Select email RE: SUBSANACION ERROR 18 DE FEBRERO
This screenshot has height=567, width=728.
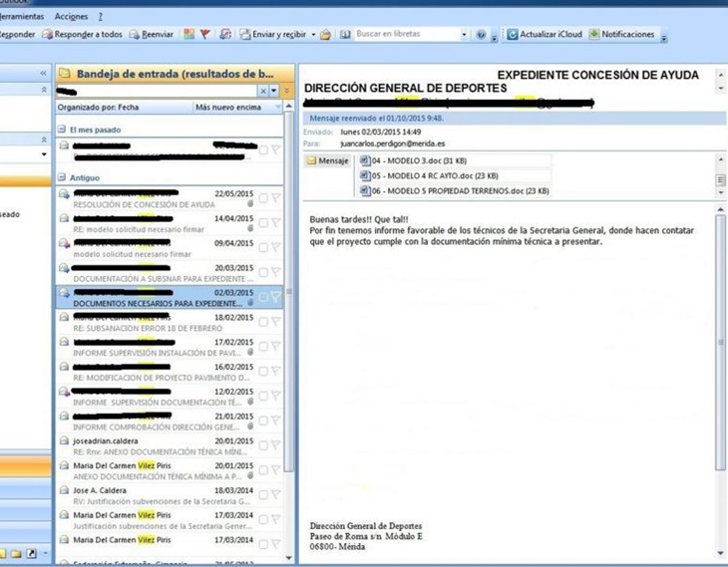pos(169,322)
